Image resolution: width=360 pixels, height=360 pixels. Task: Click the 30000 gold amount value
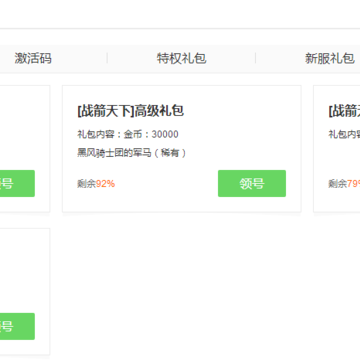tap(165, 134)
